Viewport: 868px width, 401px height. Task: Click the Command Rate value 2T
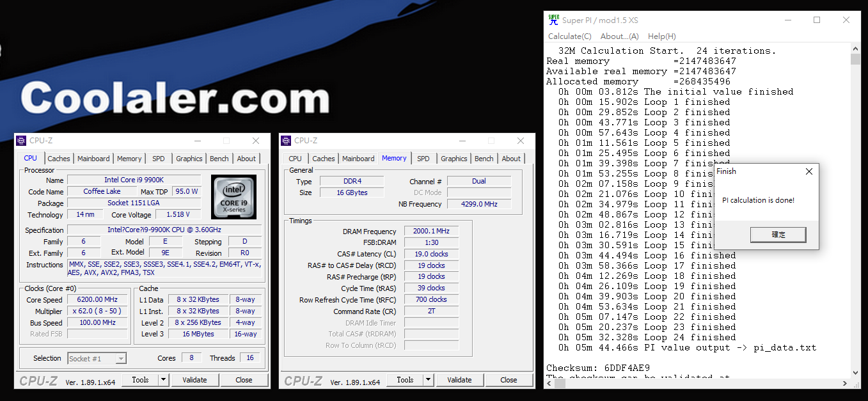tap(431, 311)
